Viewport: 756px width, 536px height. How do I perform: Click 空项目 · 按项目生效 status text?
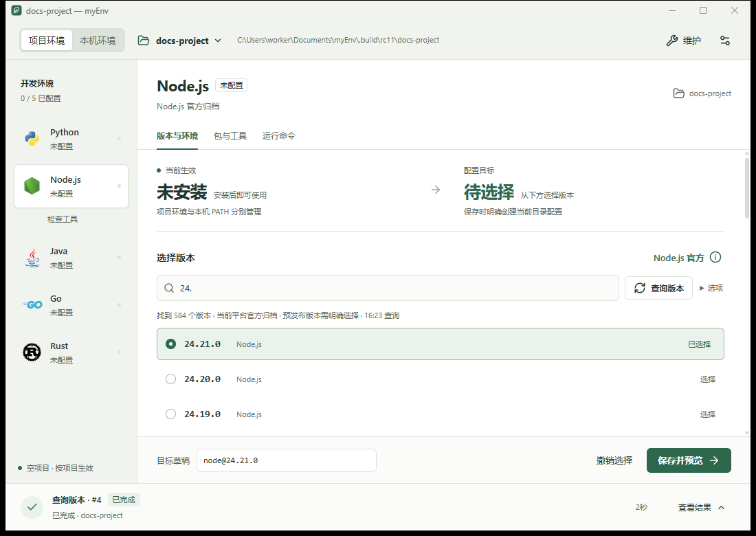tap(60, 468)
